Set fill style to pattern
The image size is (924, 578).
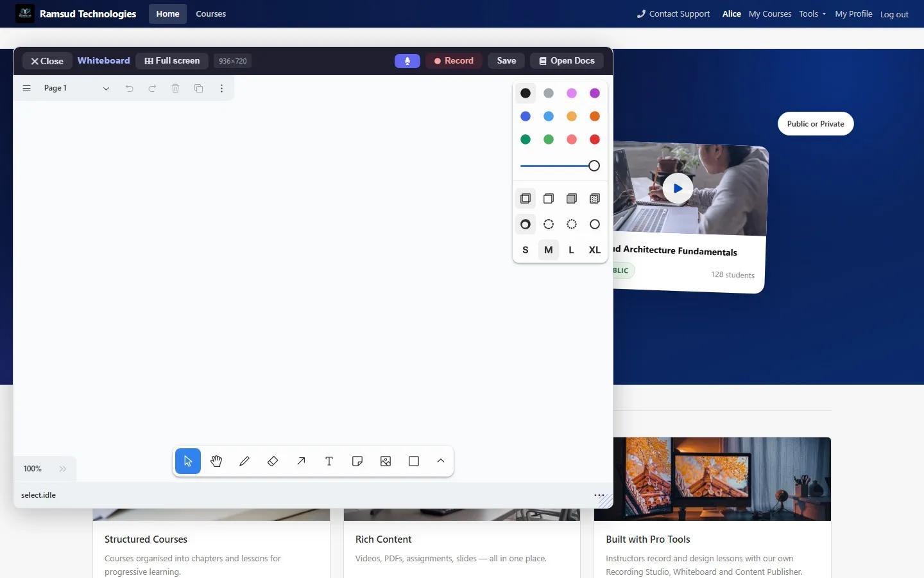(x=595, y=198)
